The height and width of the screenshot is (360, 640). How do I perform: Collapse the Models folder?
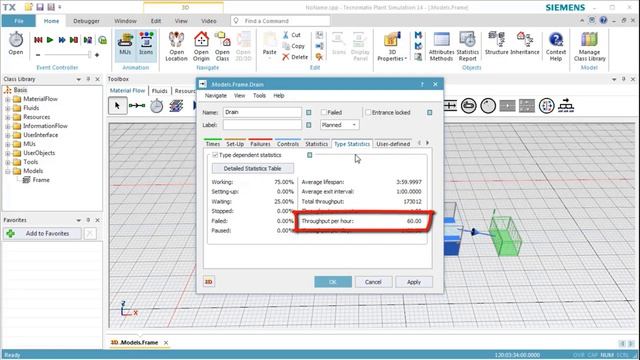[7, 171]
